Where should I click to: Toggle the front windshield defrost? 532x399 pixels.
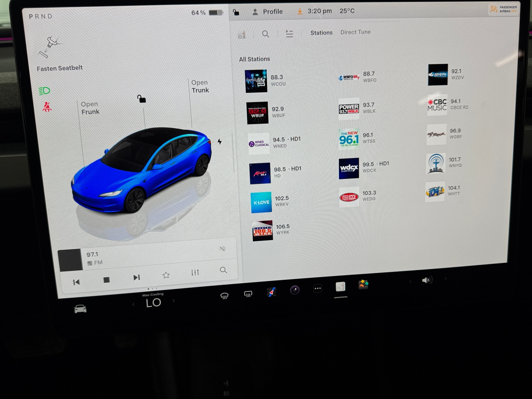tap(225, 295)
